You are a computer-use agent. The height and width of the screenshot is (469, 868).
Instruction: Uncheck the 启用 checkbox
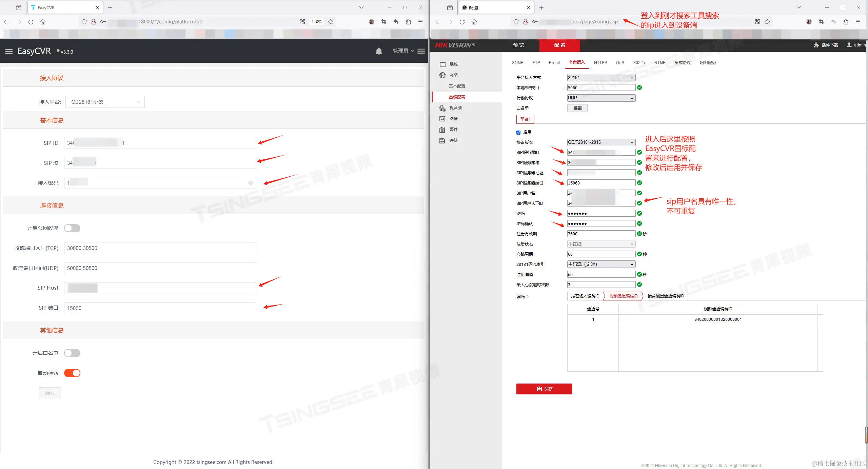pos(518,133)
